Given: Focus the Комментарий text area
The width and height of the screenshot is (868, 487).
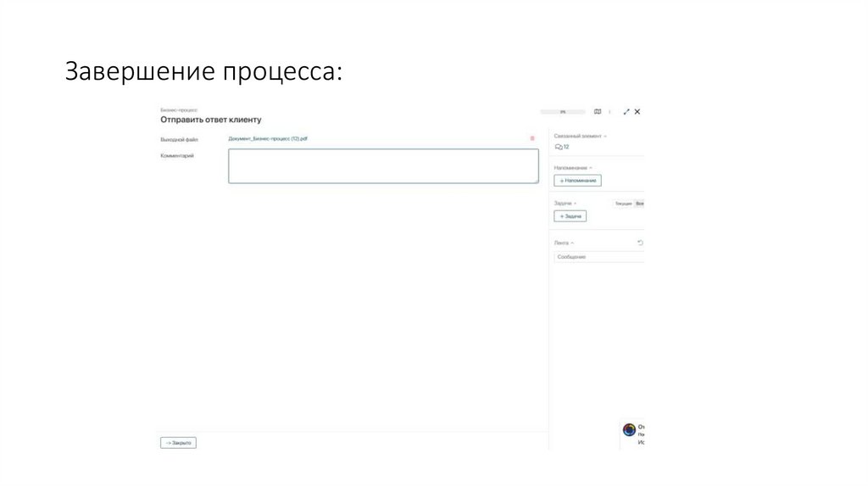Looking at the screenshot, I should point(383,165).
